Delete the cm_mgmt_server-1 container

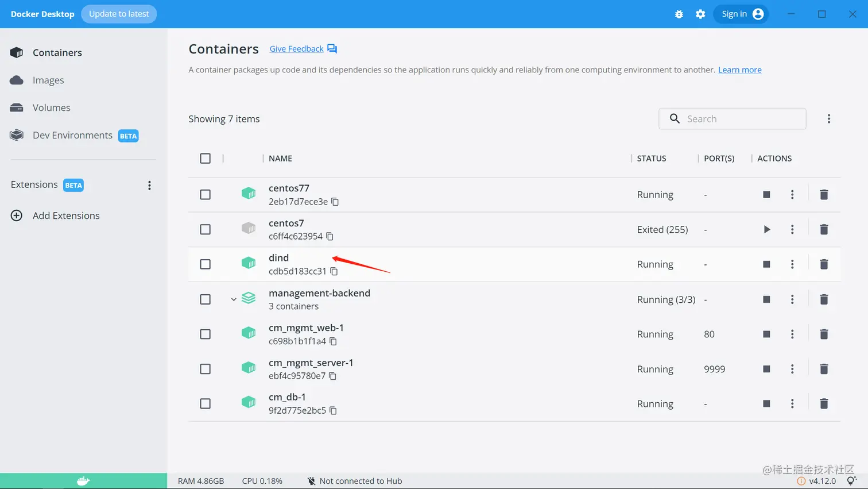point(824,369)
